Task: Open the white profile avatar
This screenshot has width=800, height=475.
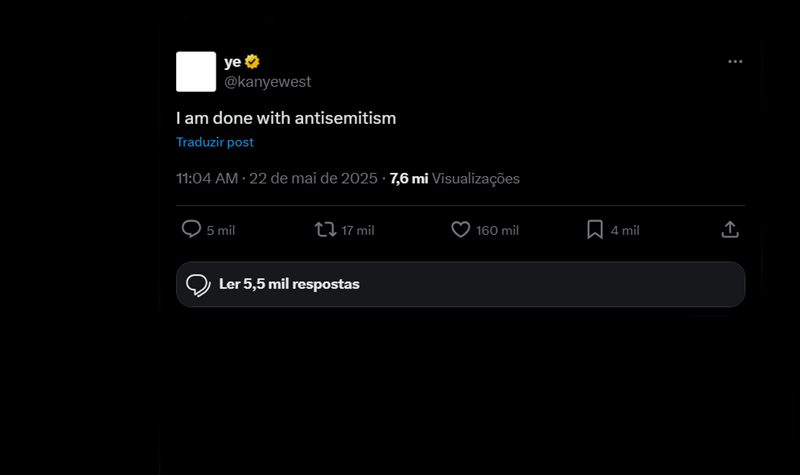Action: [x=196, y=71]
